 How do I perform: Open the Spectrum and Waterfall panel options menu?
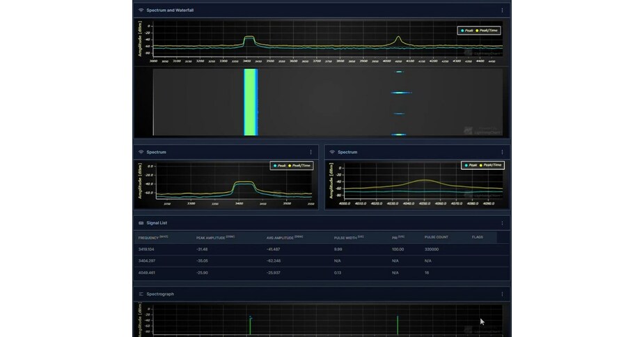pyautogui.click(x=502, y=10)
